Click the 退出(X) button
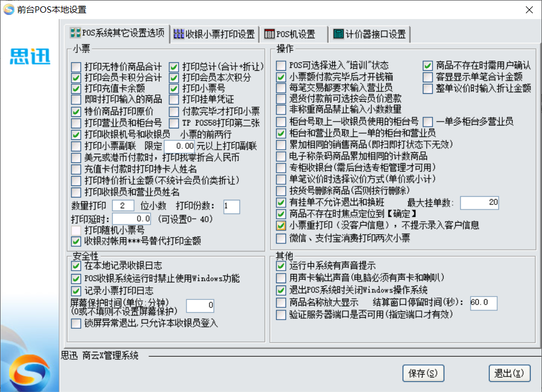The height and width of the screenshot is (392, 542). (509, 373)
